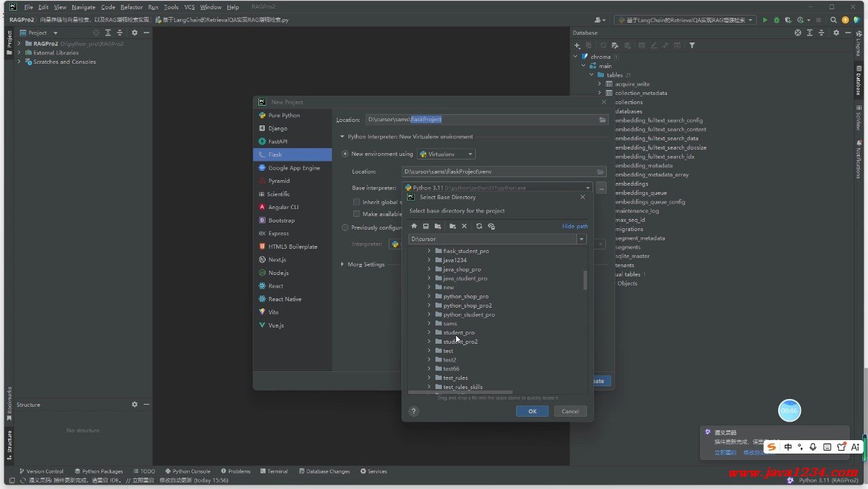Click the Refresh icon in Select Base Directory

pyautogui.click(x=479, y=226)
